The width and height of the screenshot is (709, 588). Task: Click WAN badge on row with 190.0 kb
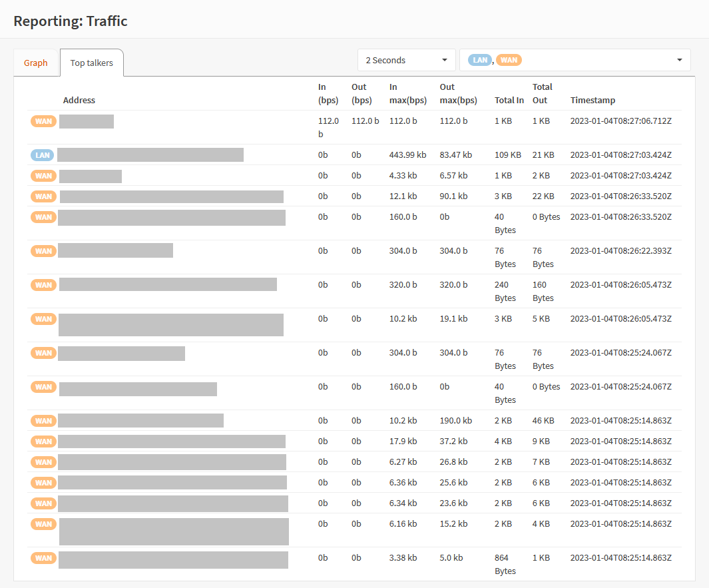point(43,421)
